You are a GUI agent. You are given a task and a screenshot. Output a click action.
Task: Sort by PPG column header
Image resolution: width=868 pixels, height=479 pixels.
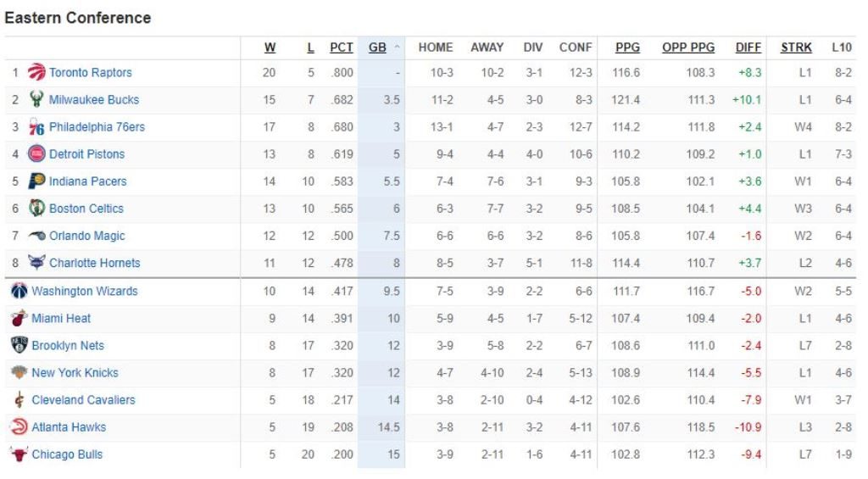(x=627, y=47)
